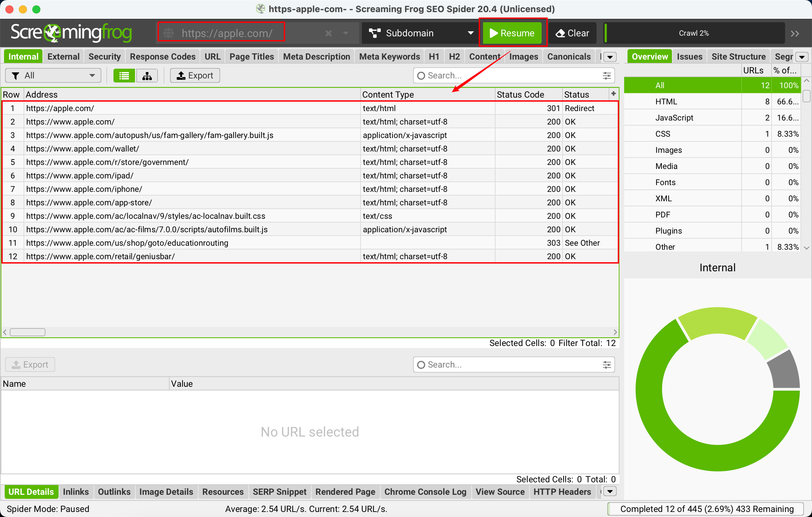Add column with plus icon
The height and width of the screenshot is (517, 812).
coord(613,94)
